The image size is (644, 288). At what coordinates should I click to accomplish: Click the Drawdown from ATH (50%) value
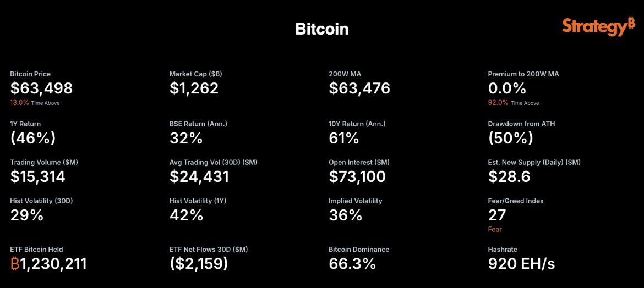click(x=510, y=139)
